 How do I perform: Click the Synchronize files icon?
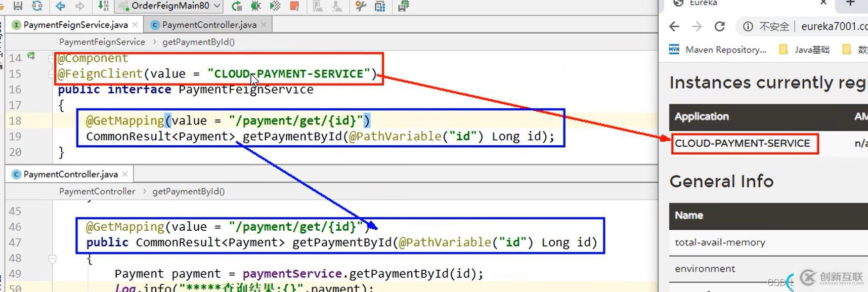pyautogui.click(x=37, y=6)
